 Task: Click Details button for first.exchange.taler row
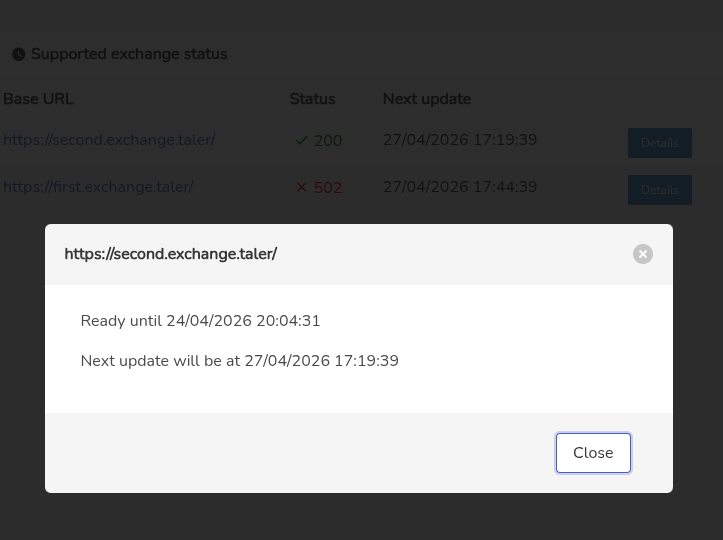(x=659, y=190)
